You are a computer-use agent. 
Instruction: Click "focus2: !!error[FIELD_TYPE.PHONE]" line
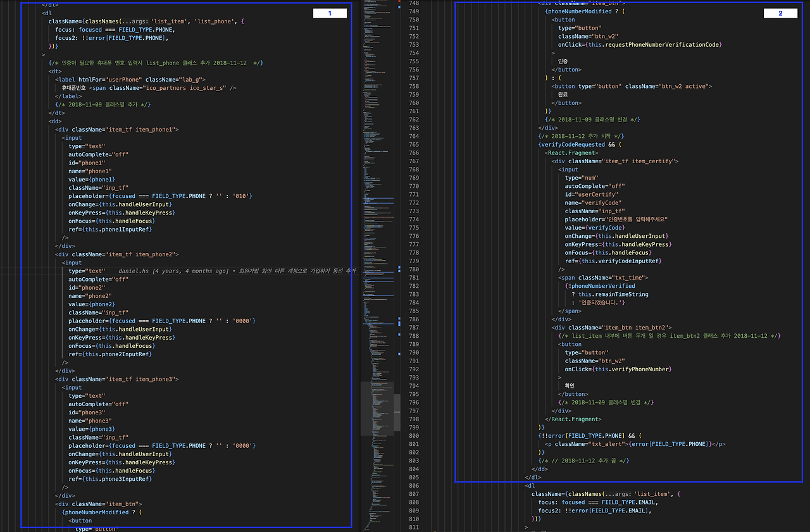[x=112, y=38]
